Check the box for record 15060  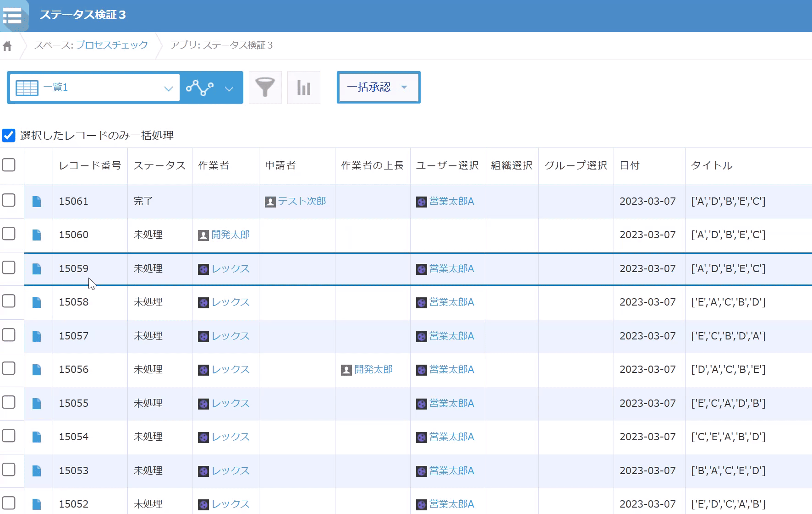pos(9,234)
